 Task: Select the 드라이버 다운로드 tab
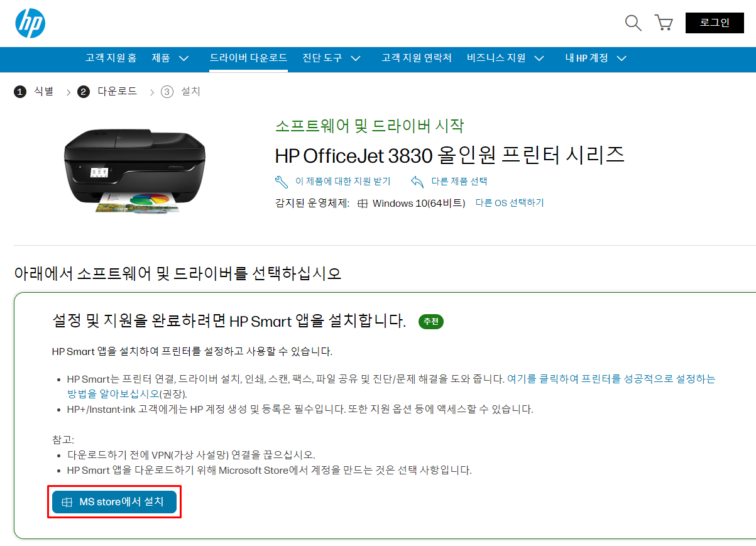click(249, 58)
